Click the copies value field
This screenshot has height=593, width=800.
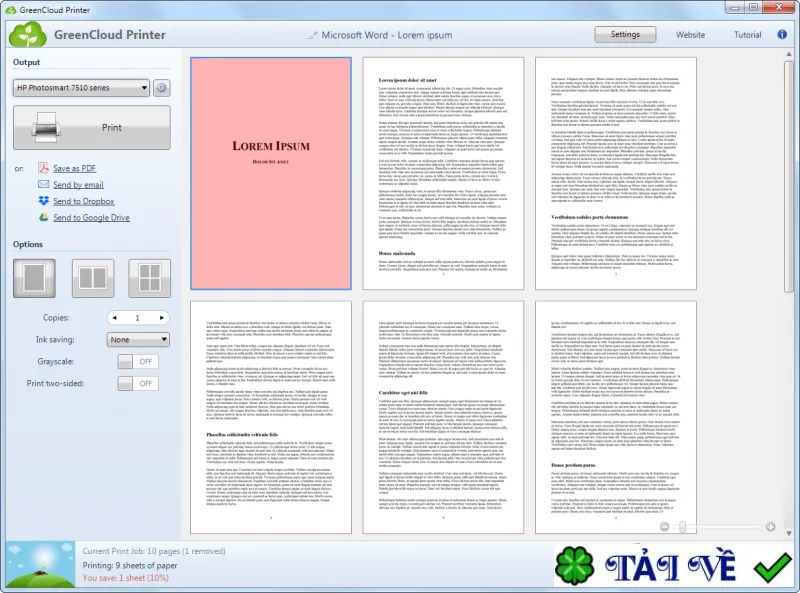pos(138,318)
